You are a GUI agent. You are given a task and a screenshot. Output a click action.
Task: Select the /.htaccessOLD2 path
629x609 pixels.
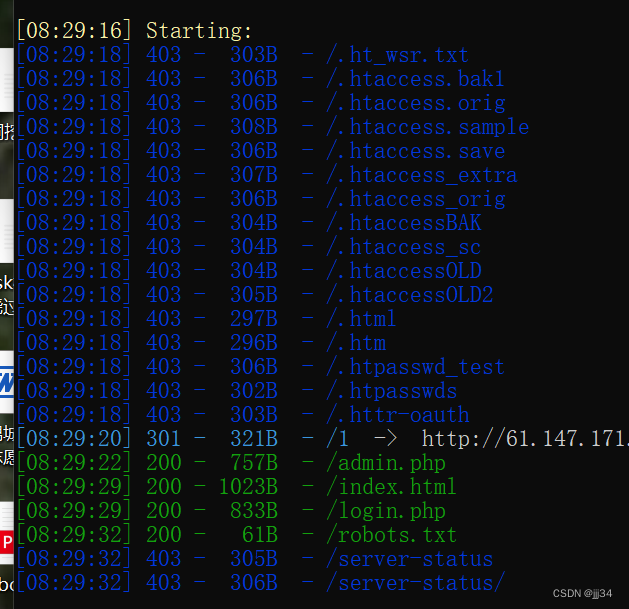tap(409, 295)
